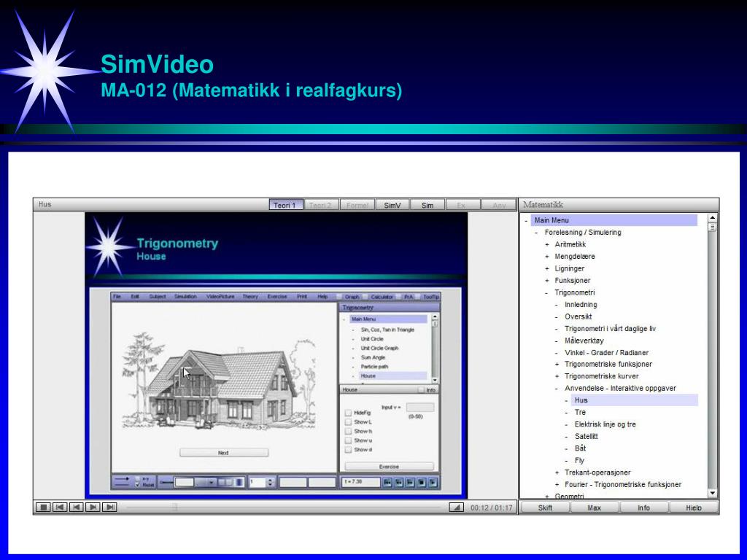The width and height of the screenshot is (747, 560).
Task: Jump to end of the video
Action: pyautogui.click(x=109, y=507)
